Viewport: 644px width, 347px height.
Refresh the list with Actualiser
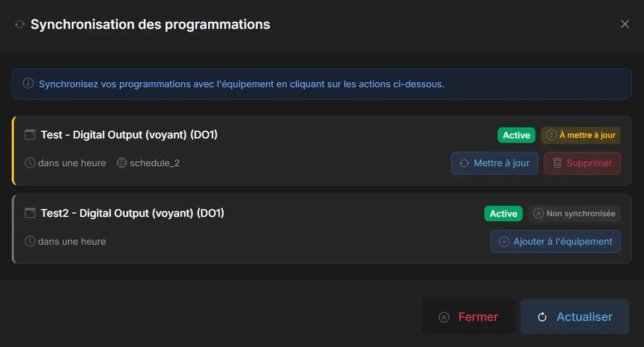pyautogui.click(x=575, y=316)
